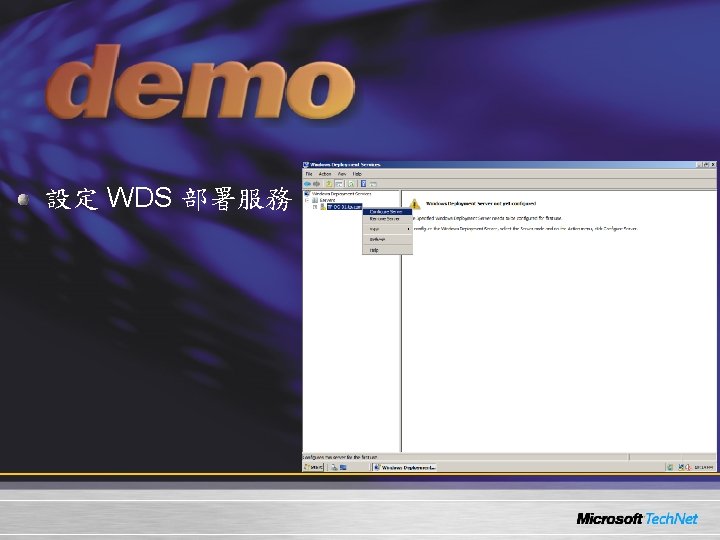Open the Action menu
Screen dimensions: 720x540
[325, 174]
